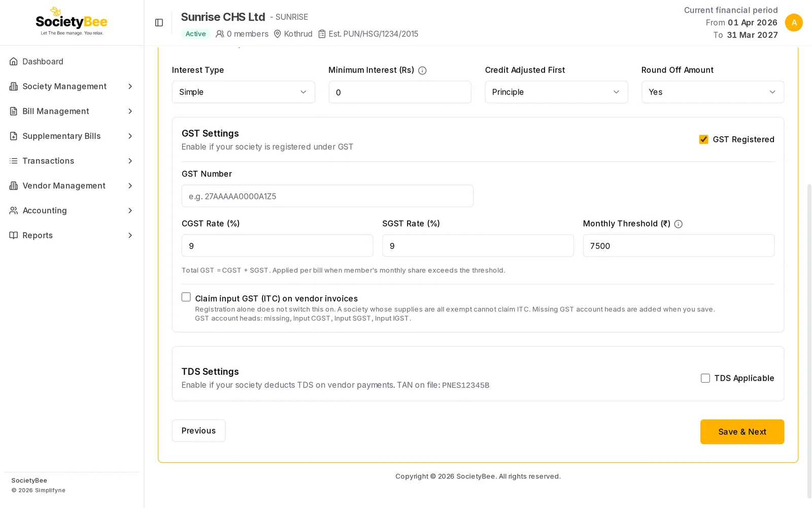
Task: Open the Interest Type dropdown
Action: (244, 92)
